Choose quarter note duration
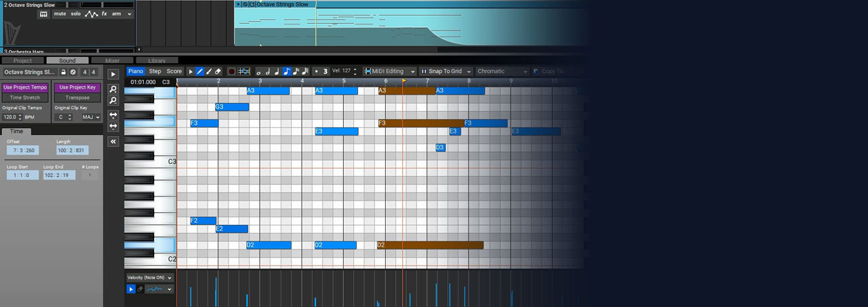This screenshot has width=868, height=307. (x=277, y=71)
